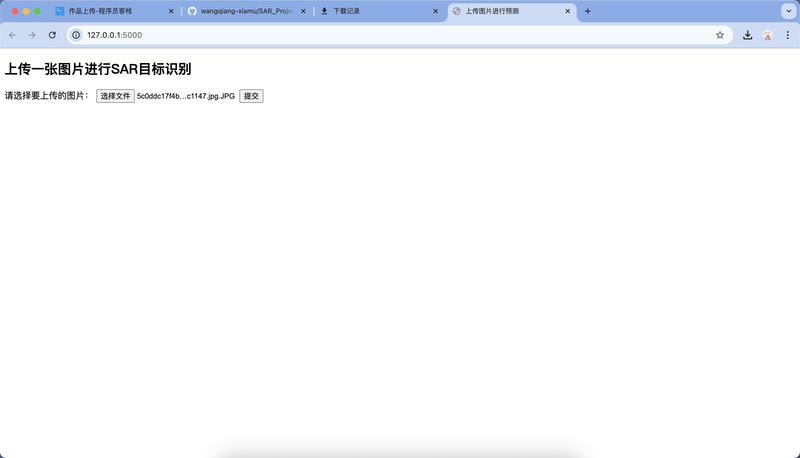
Task: Switch to the 下载记录 tab
Action: (x=379, y=11)
